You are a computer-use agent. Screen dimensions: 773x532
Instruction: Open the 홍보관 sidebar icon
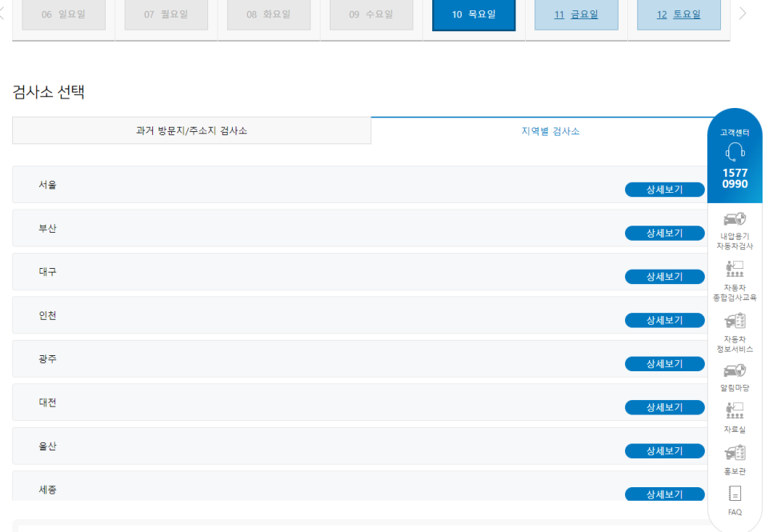pos(735,453)
